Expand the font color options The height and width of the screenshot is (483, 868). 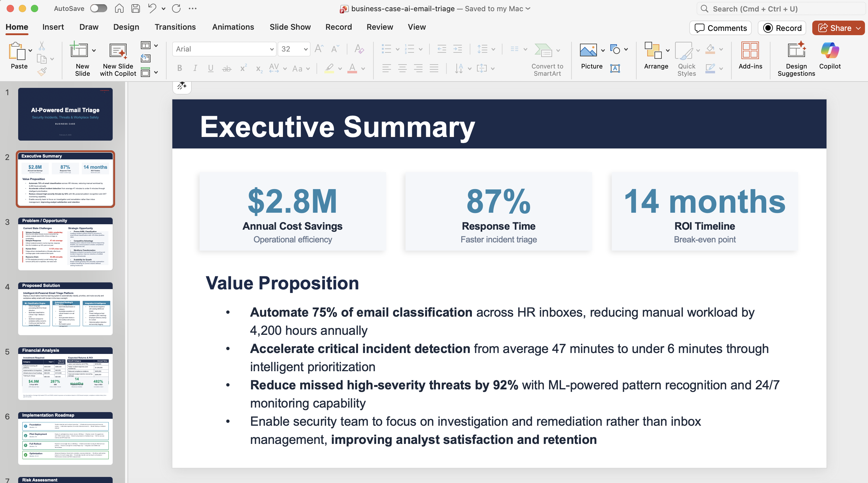(x=363, y=69)
